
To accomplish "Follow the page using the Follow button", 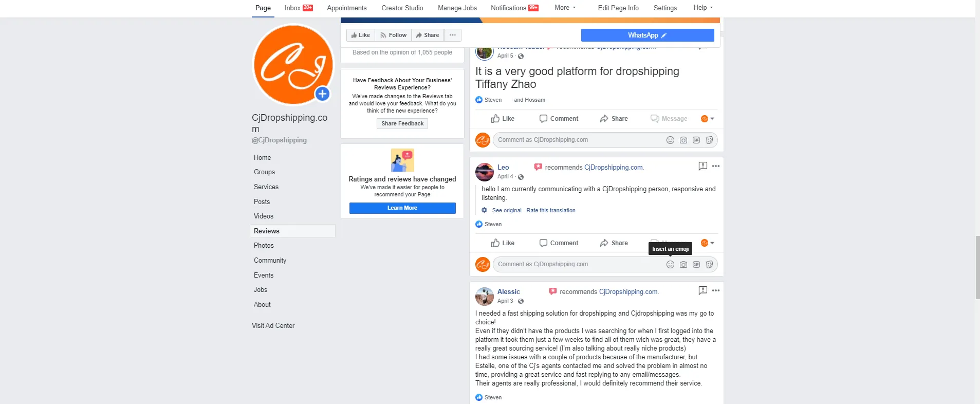I will [x=393, y=35].
